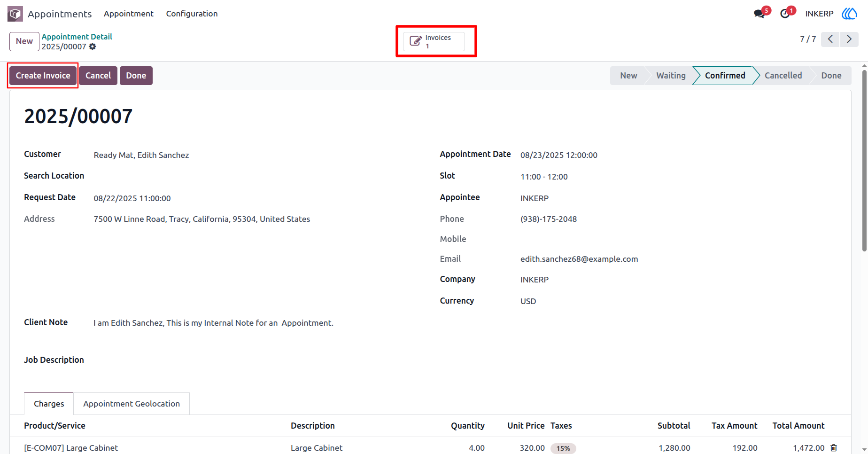
Task: Open the Customer field Ready Mat, Edith Sanchez
Action: pos(141,155)
